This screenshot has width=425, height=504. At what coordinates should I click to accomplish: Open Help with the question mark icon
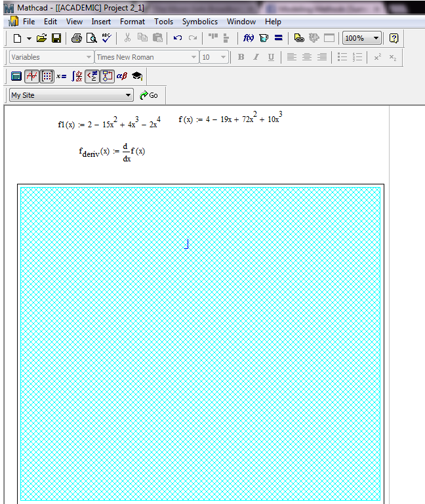point(394,38)
